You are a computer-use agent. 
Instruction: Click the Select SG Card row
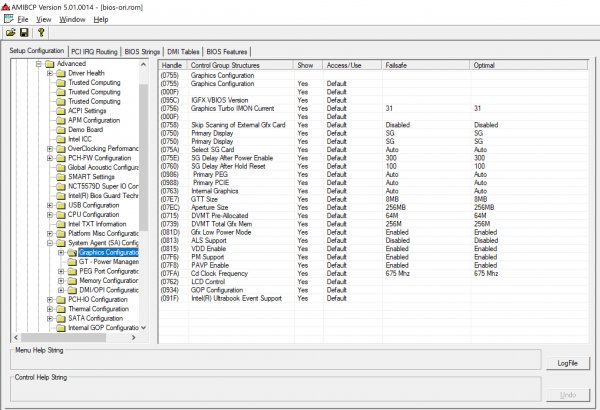point(373,150)
